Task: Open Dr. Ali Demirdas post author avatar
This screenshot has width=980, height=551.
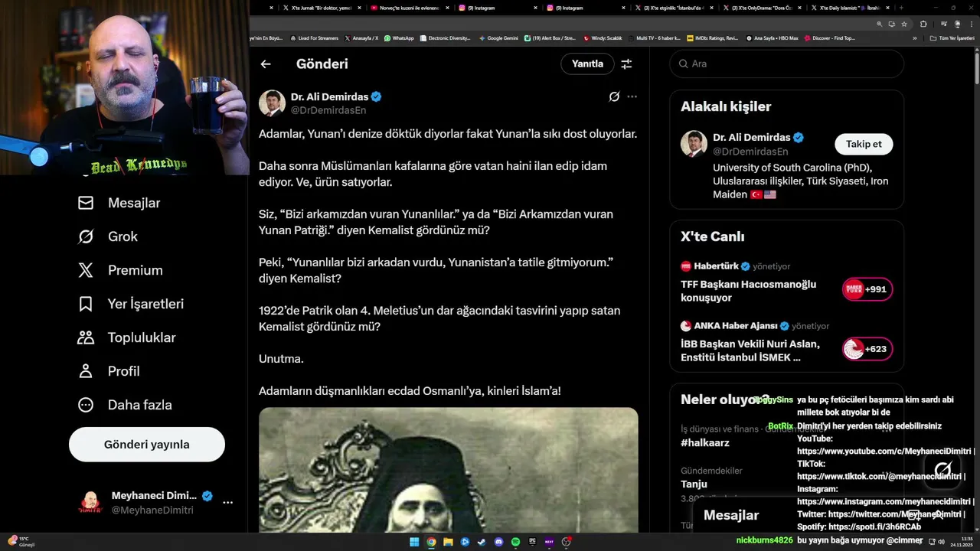Action: pyautogui.click(x=272, y=103)
